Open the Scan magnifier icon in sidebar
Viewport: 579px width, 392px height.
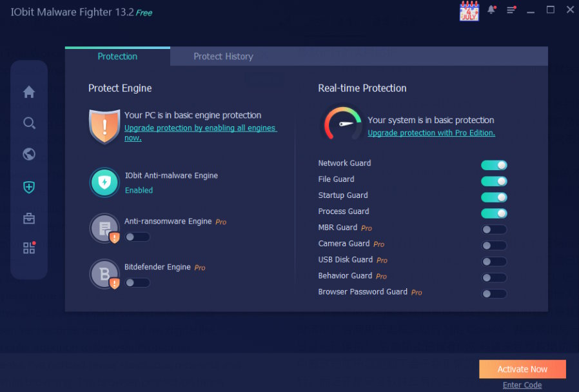click(x=29, y=123)
